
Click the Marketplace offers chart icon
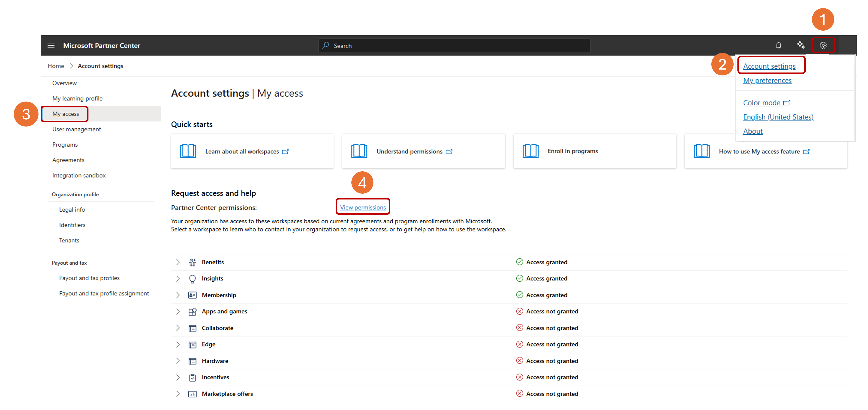tap(192, 394)
